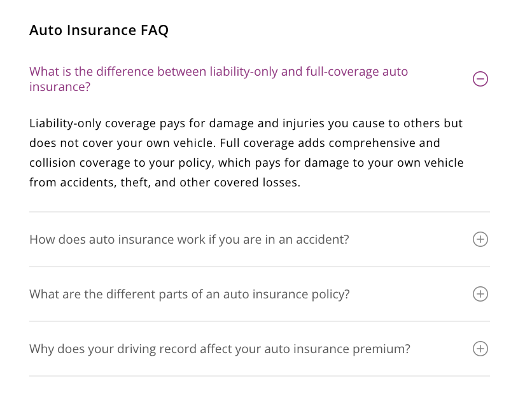Click plus icon next to driving record question

[480, 349]
